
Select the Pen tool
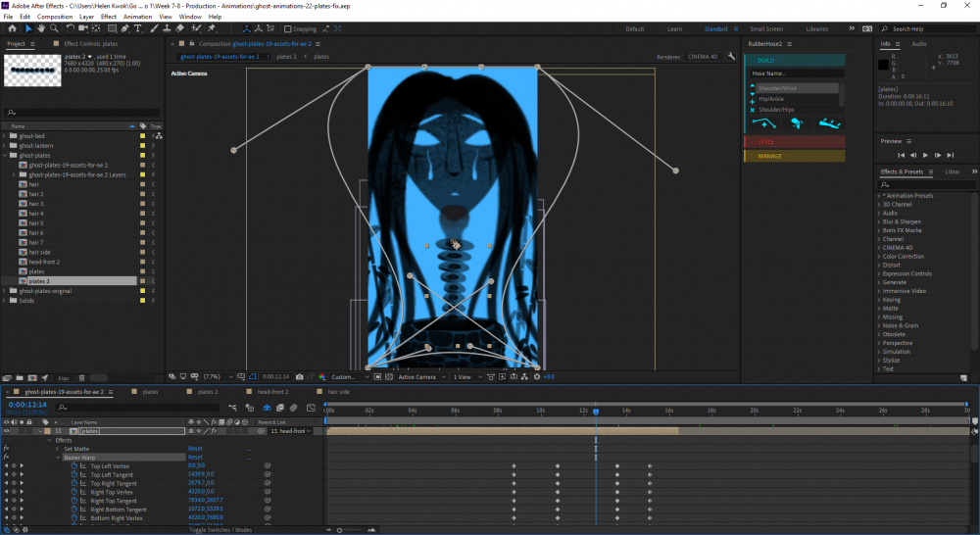(125, 28)
